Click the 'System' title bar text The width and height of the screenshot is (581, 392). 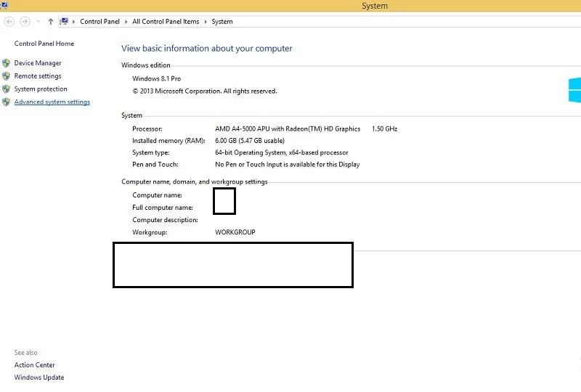(375, 6)
